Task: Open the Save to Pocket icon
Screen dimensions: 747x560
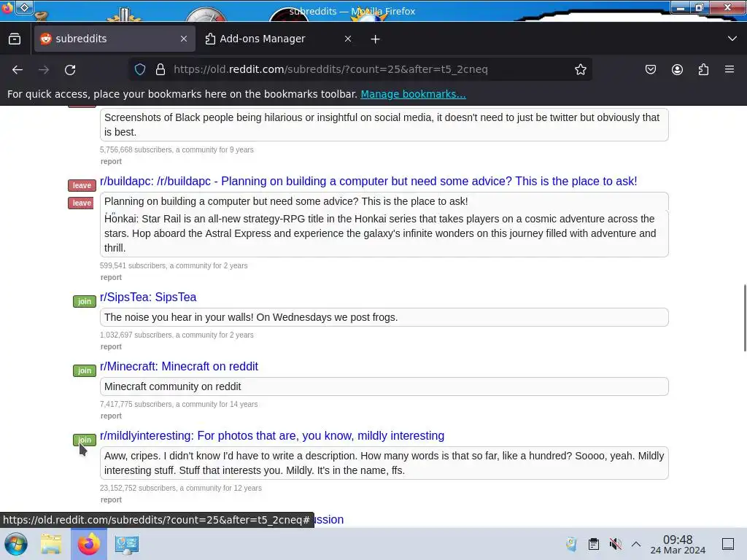Action: coord(650,69)
